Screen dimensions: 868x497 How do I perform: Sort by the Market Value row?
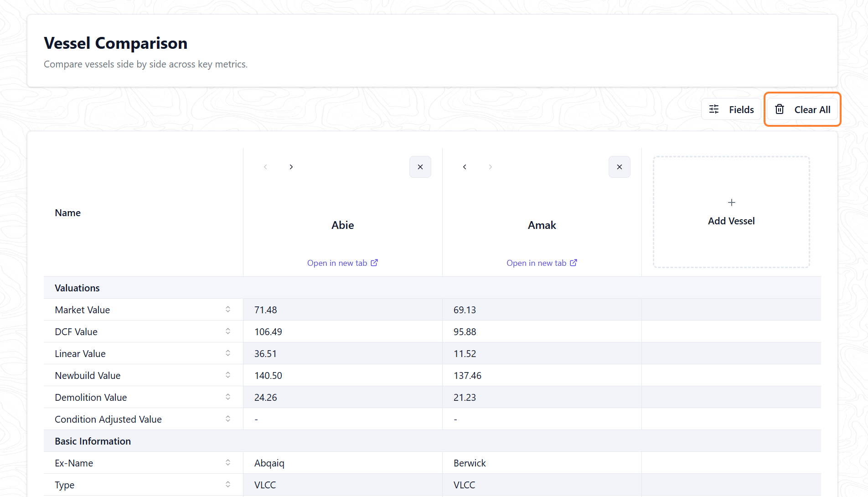[228, 310]
